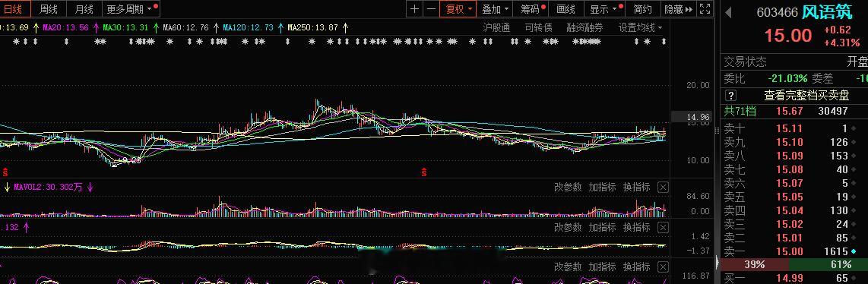Click 换指标 in the MAVOL2 volume panel
The height and width of the screenshot is (284, 868).
[636, 188]
